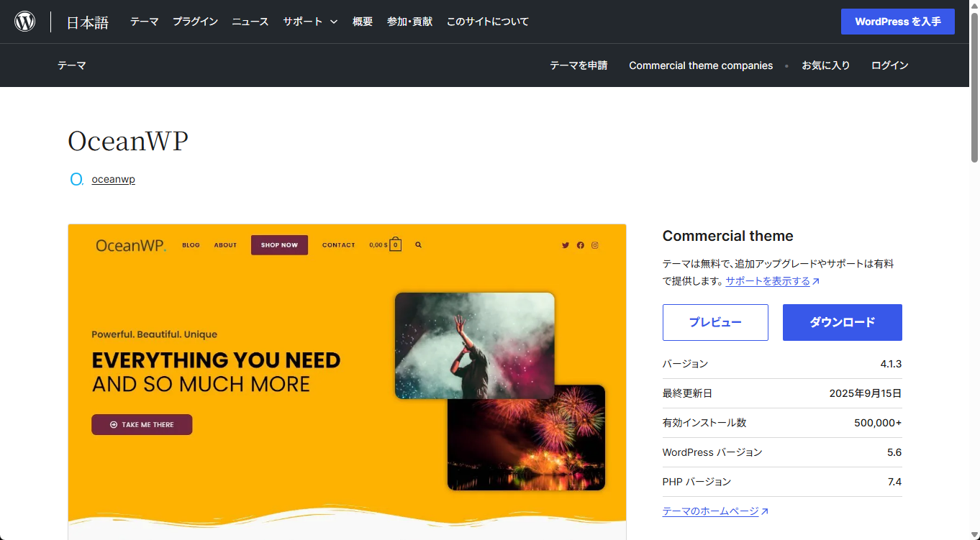Click the shopping cart icon in preview
Image resolution: width=980 pixels, height=540 pixels.
pyautogui.click(x=395, y=244)
